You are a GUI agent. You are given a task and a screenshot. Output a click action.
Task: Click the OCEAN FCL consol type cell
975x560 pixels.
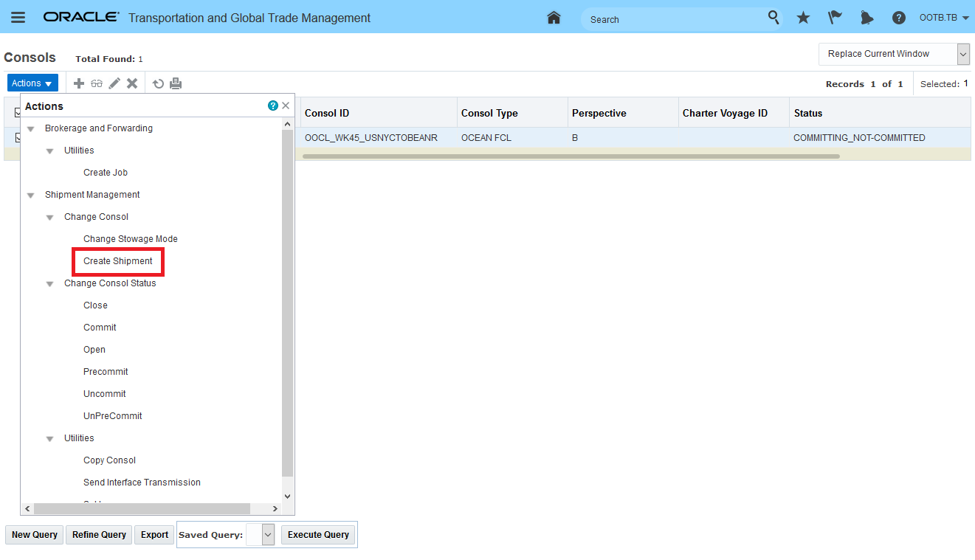486,138
